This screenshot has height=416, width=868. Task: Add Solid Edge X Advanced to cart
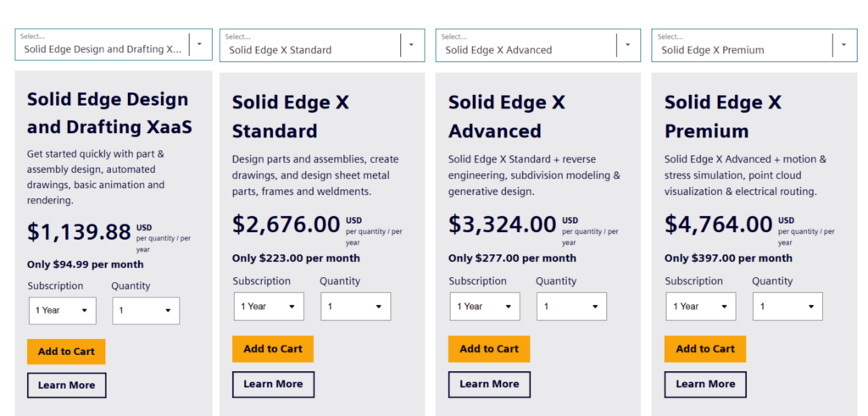tap(489, 348)
